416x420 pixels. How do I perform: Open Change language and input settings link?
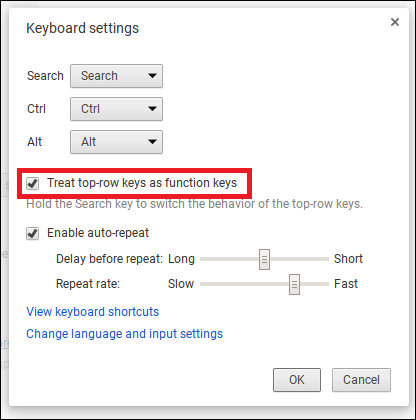[x=125, y=334]
